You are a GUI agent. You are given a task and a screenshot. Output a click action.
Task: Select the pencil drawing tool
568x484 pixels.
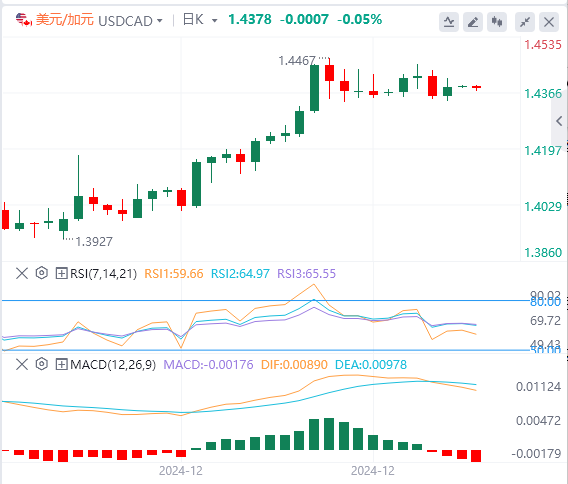click(x=473, y=22)
